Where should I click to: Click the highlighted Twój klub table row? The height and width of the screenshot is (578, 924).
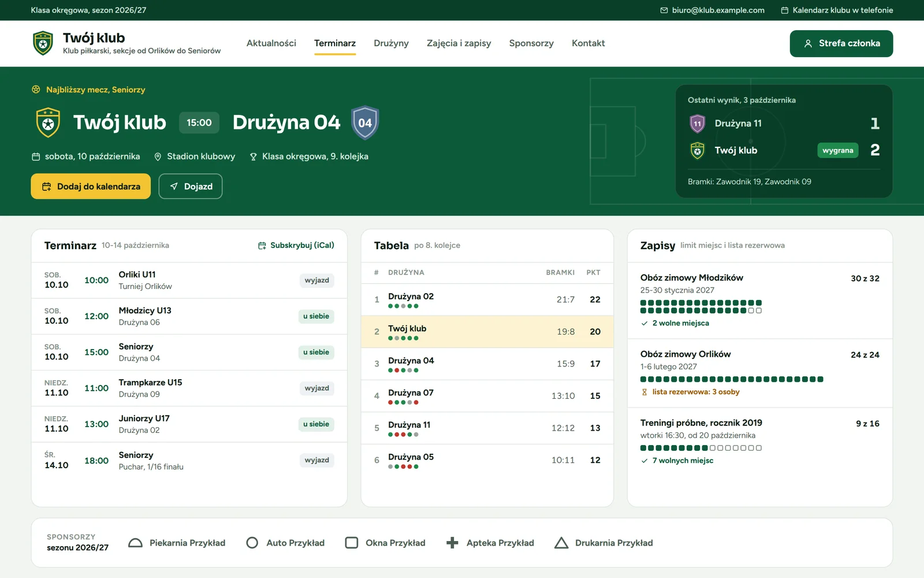[487, 332]
